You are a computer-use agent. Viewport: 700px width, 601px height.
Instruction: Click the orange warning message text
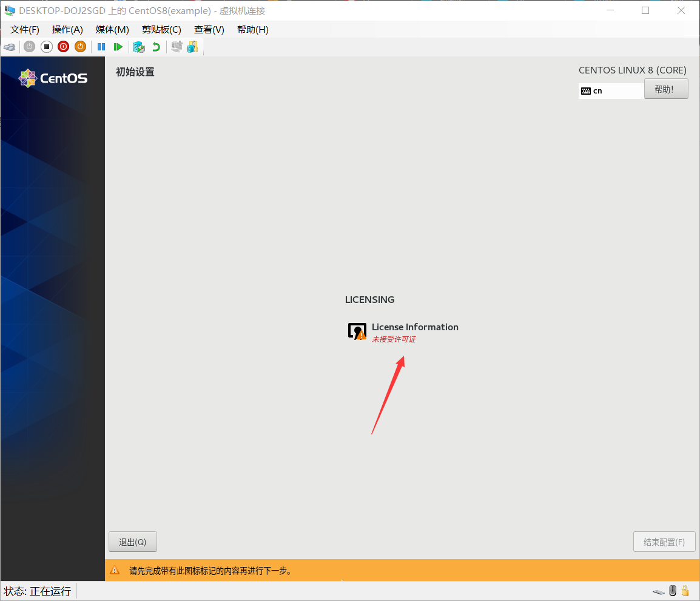coord(210,571)
